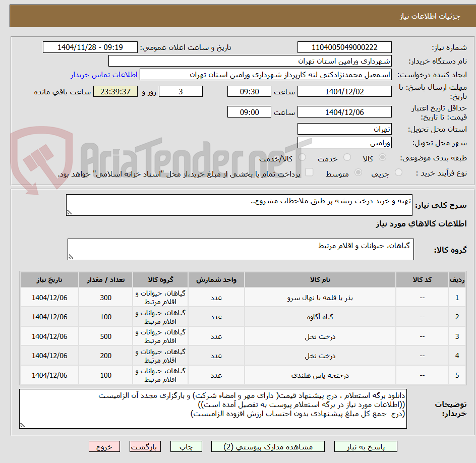Screen dimensions: 476x463
Task: Click quantity 500 in row 3
Action: pos(106,336)
